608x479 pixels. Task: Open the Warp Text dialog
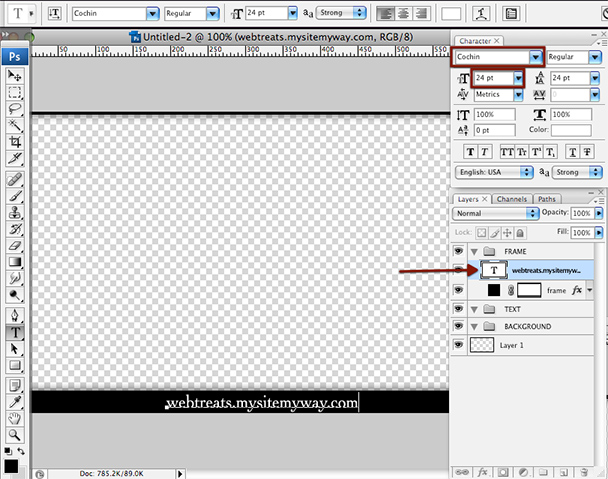click(481, 14)
